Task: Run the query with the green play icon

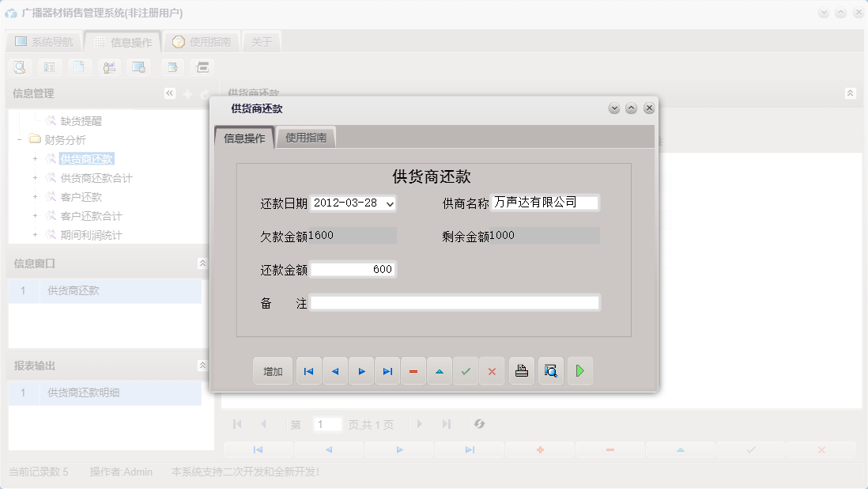Action: coord(579,370)
